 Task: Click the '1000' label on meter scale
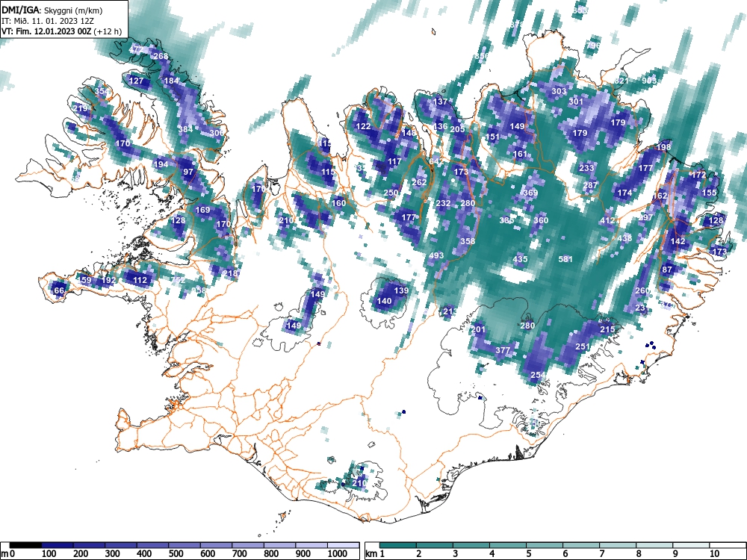point(338,553)
